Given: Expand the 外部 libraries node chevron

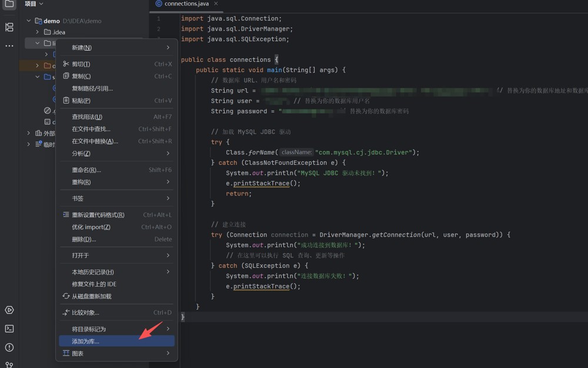Looking at the screenshot, I should (x=29, y=133).
